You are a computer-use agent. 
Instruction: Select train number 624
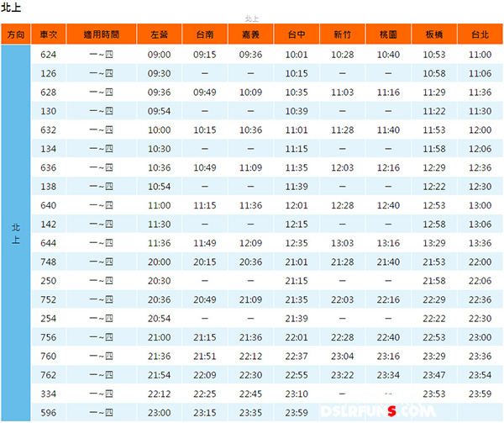tap(48, 55)
